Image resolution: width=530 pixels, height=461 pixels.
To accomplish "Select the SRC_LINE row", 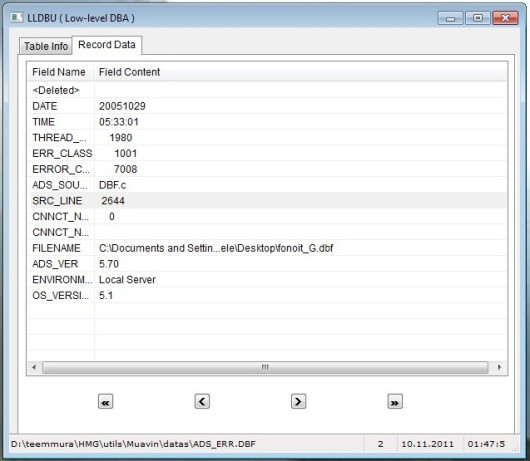I will 267,201.
